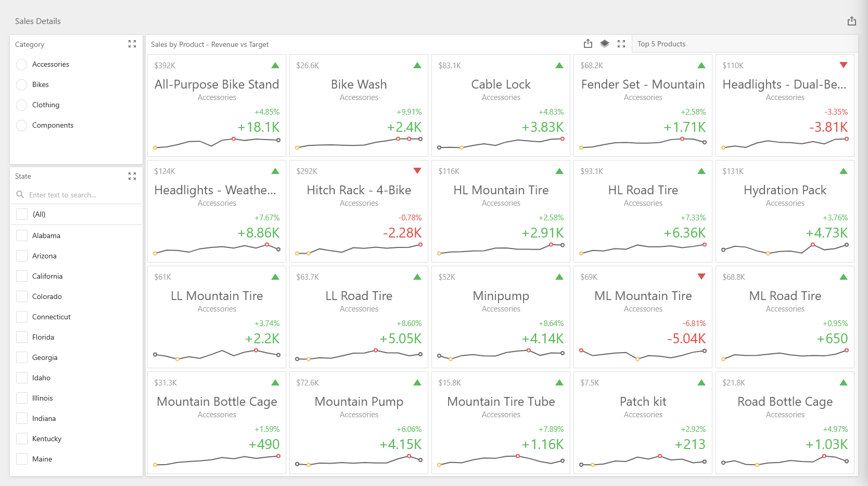This screenshot has height=486, width=868.
Task: Open the layers icon in Sales by Product
Action: [605, 44]
